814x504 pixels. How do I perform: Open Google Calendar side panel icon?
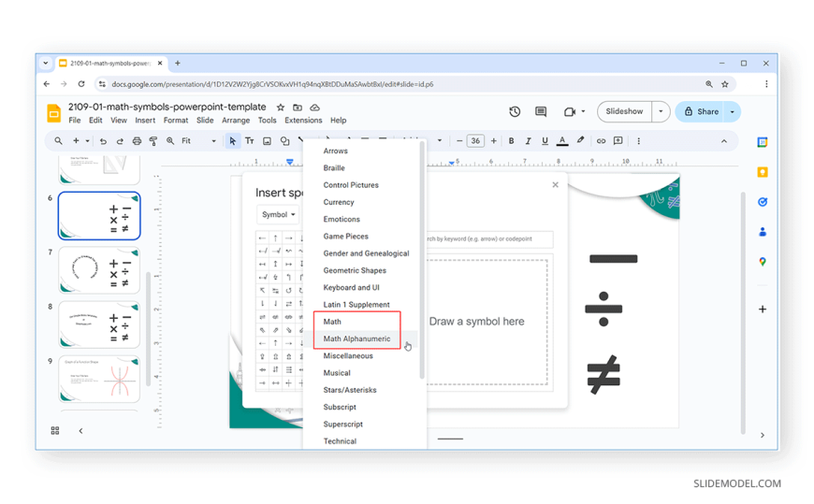coord(763,143)
